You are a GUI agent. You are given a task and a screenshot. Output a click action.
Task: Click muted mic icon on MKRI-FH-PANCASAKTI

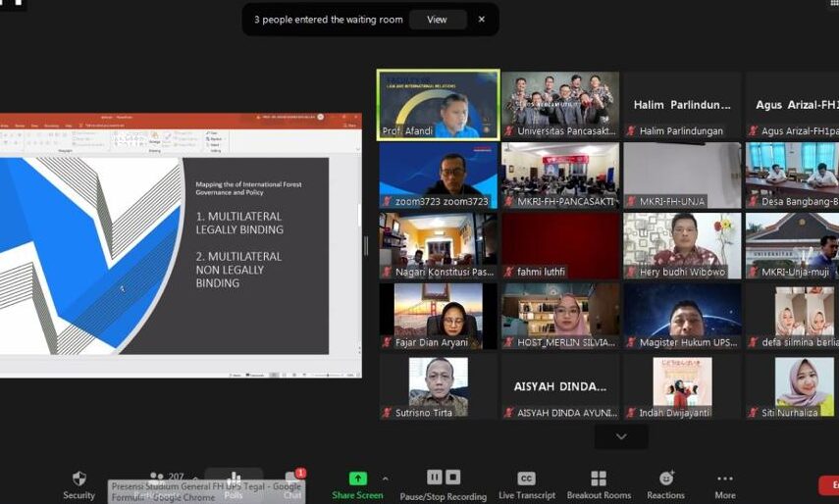(509, 201)
